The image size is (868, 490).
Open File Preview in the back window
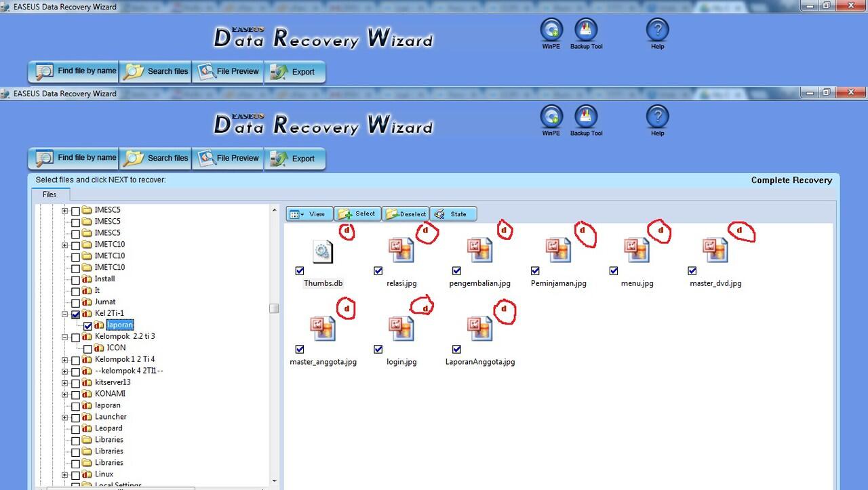click(x=227, y=71)
